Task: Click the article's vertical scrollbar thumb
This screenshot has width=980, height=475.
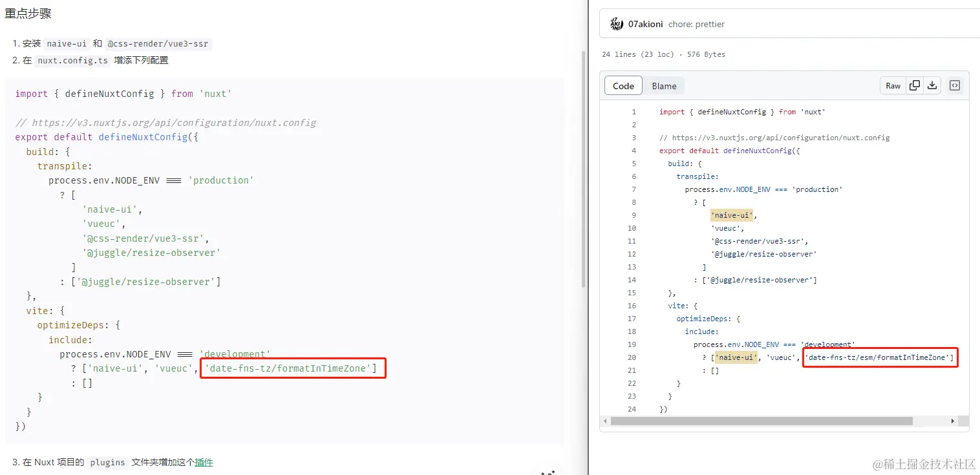Action: [x=584, y=168]
